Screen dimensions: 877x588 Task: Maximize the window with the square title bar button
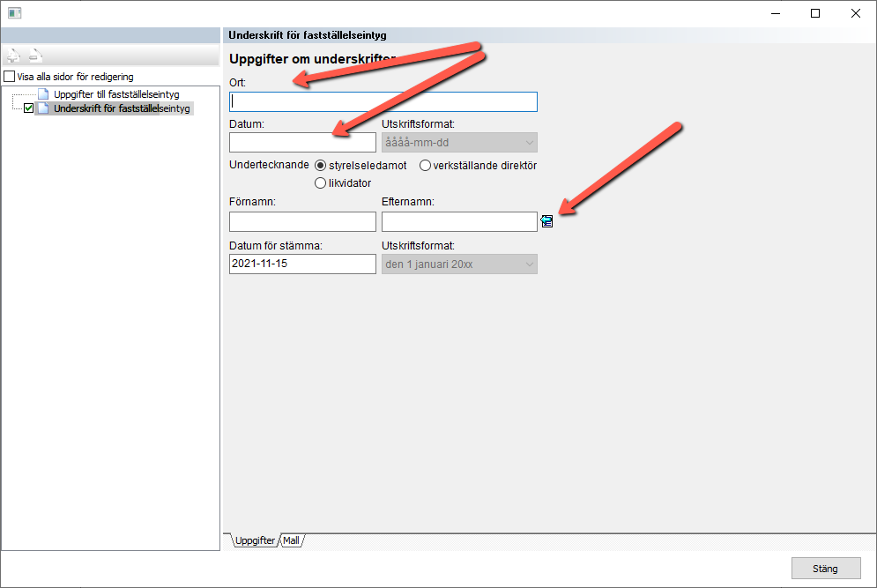(x=815, y=13)
